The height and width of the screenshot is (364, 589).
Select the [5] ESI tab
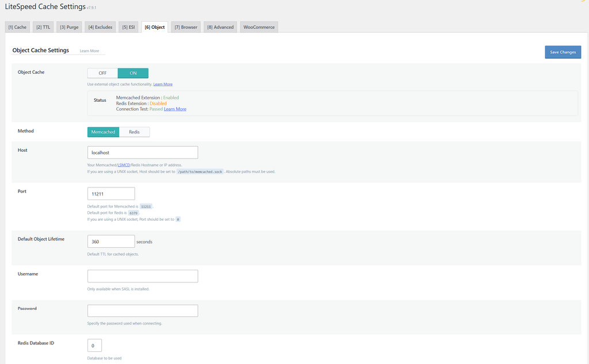[128, 27]
